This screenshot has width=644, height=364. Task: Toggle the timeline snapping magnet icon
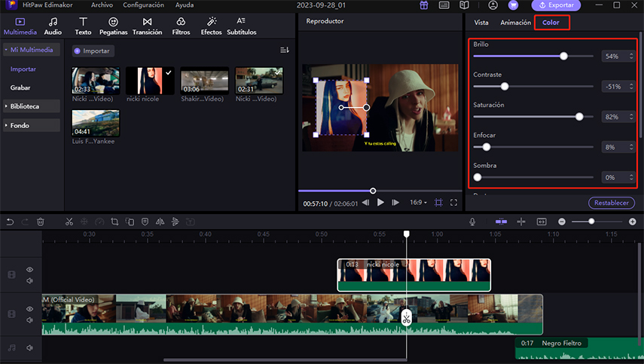click(501, 222)
